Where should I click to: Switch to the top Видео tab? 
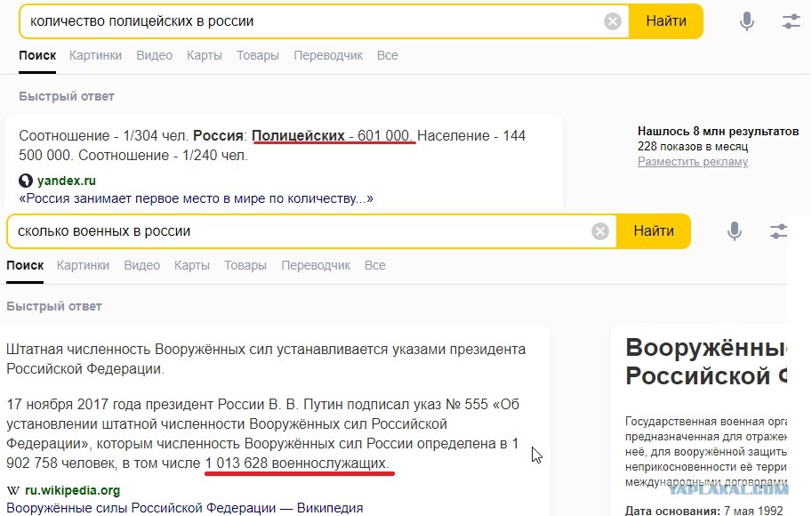pyautogui.click(x=155, y=55)
